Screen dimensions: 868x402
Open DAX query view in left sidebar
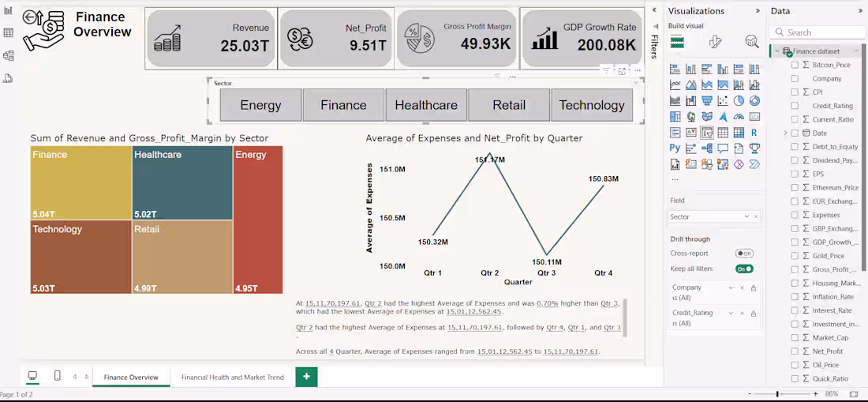click(9, 79)
